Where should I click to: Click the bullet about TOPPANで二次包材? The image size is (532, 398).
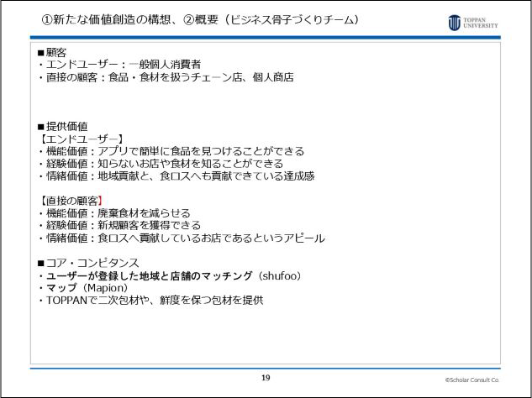[150, 300]
